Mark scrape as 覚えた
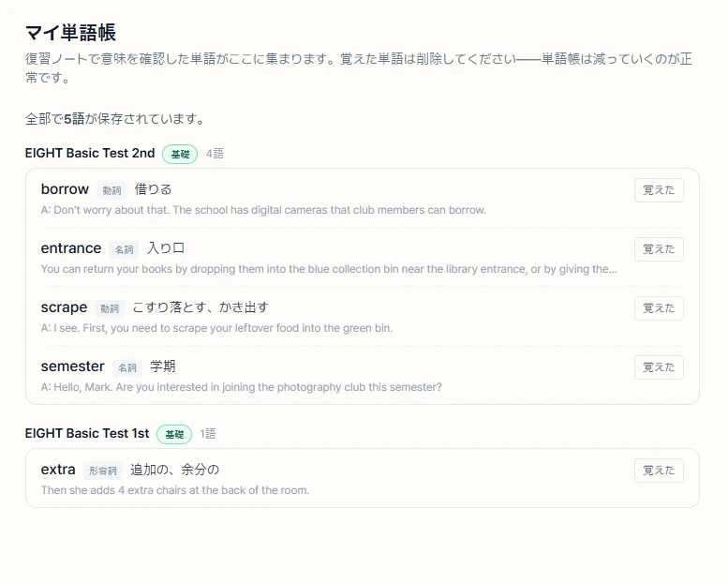This screenshot has width=728, height=583. (x=659, y=308)
